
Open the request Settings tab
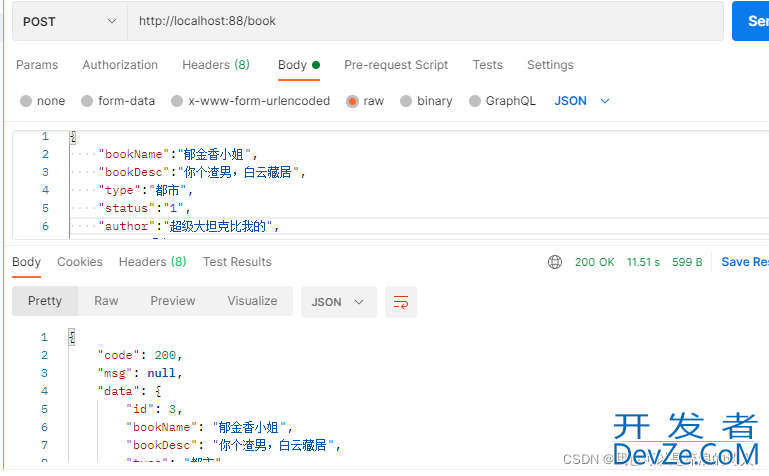(x=550, y=65)
